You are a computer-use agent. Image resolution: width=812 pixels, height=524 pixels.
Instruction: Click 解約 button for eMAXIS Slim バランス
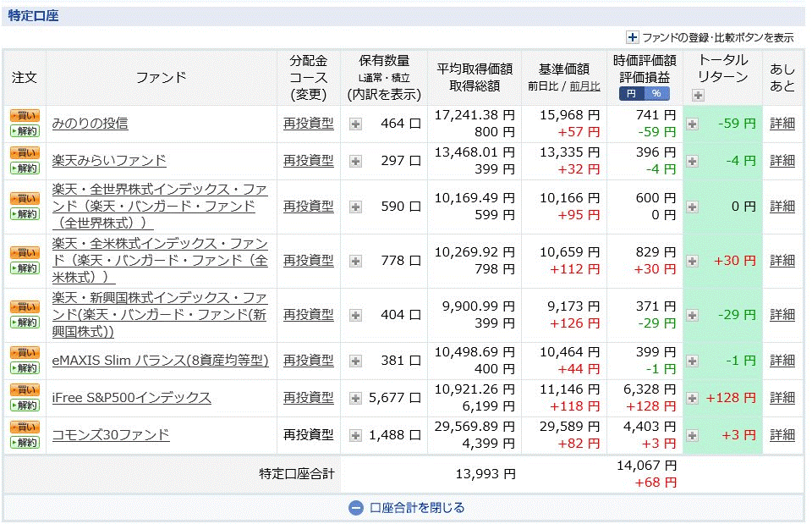coord(25,368)
